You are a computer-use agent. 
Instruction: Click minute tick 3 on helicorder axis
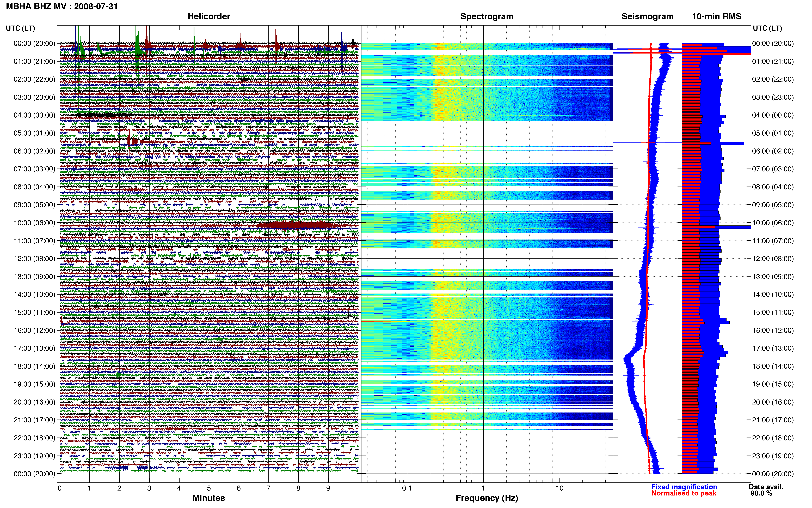[149, 488]
